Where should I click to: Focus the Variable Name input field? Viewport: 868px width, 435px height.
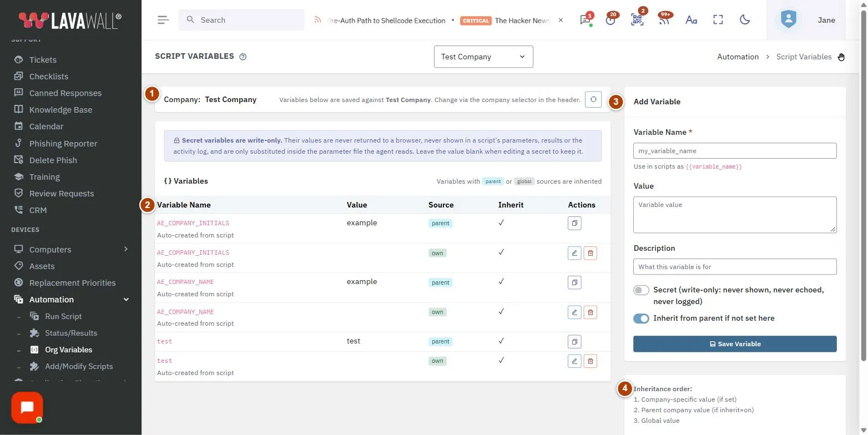(735, 151)
